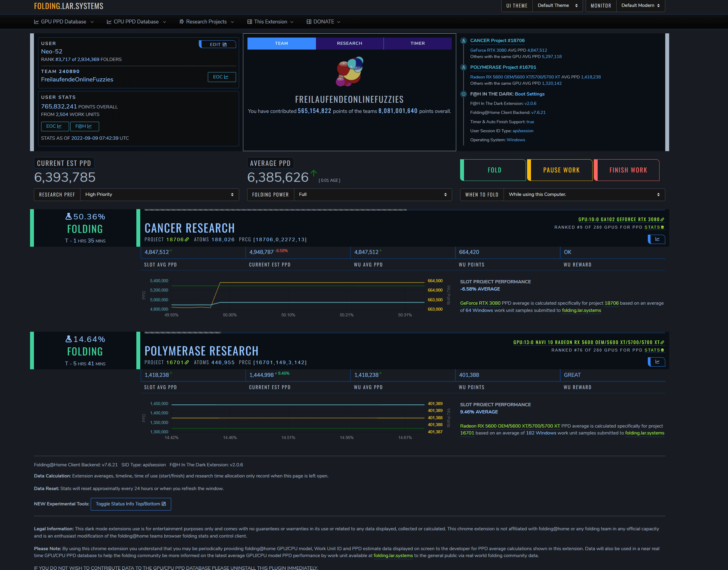
Task: Open user stats EOC button
Action: coord(55,126)
